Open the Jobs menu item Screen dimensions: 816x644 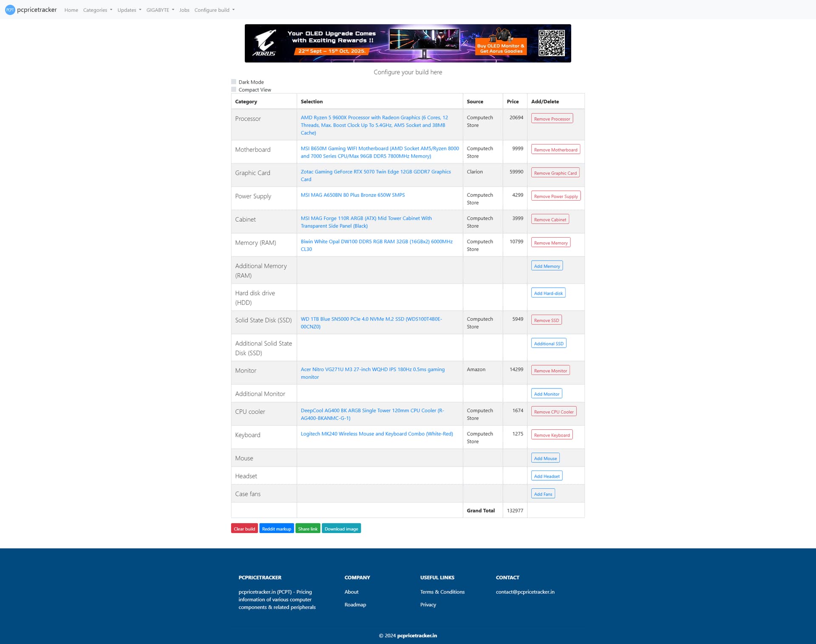click(184, 10)
